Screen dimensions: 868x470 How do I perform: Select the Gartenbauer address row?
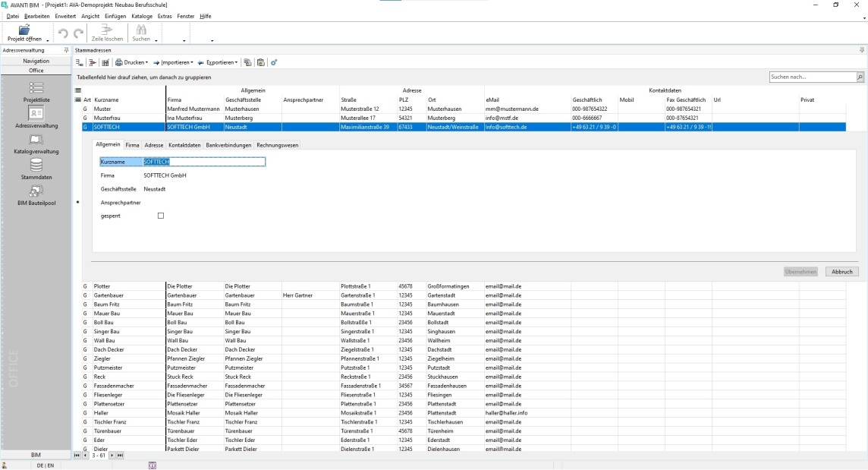108,295
